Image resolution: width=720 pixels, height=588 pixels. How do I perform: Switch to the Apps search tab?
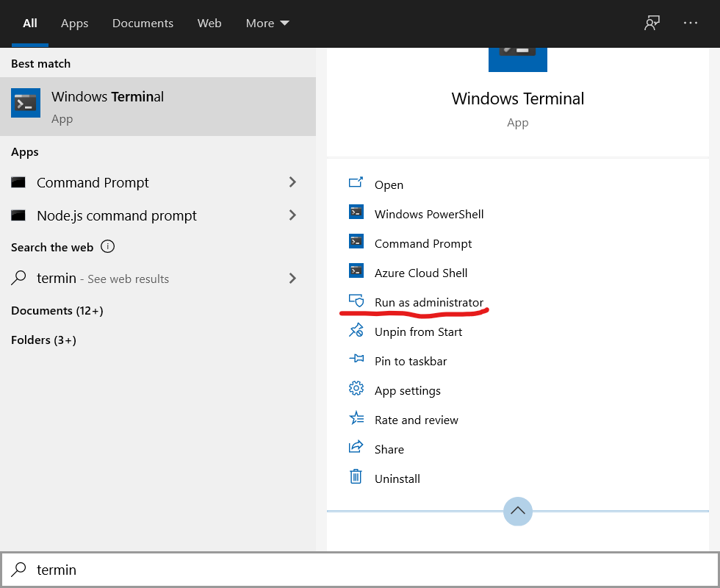coord(74,24)
